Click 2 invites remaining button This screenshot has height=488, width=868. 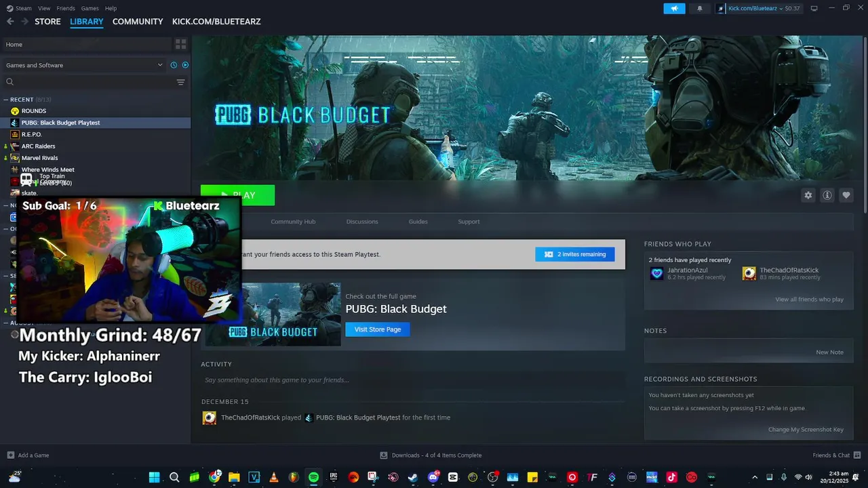click(575, 254)
